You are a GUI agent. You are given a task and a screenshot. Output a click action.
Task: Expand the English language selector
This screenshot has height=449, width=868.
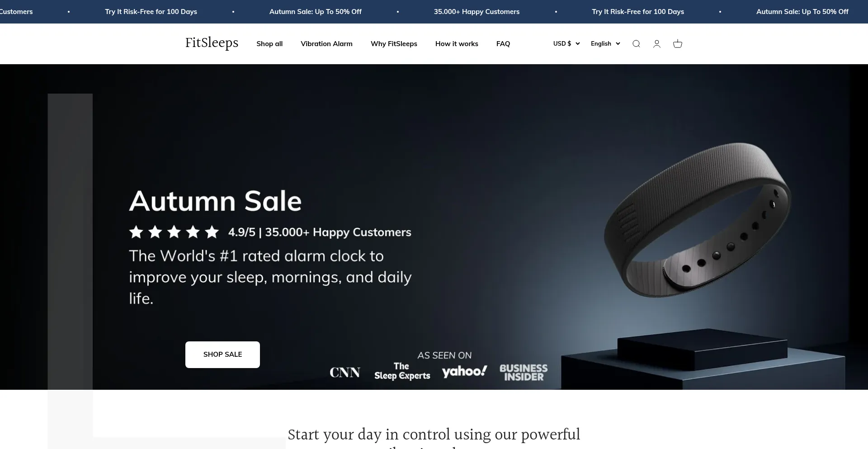click(x=605, y=44)
